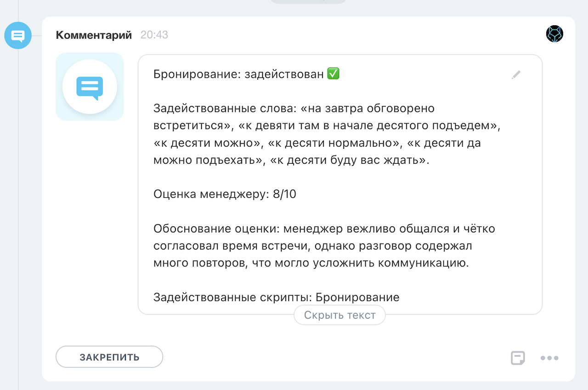588x390 pixels.
Task: Click the large comment bubble thumbnail
Action: point(90,87)
